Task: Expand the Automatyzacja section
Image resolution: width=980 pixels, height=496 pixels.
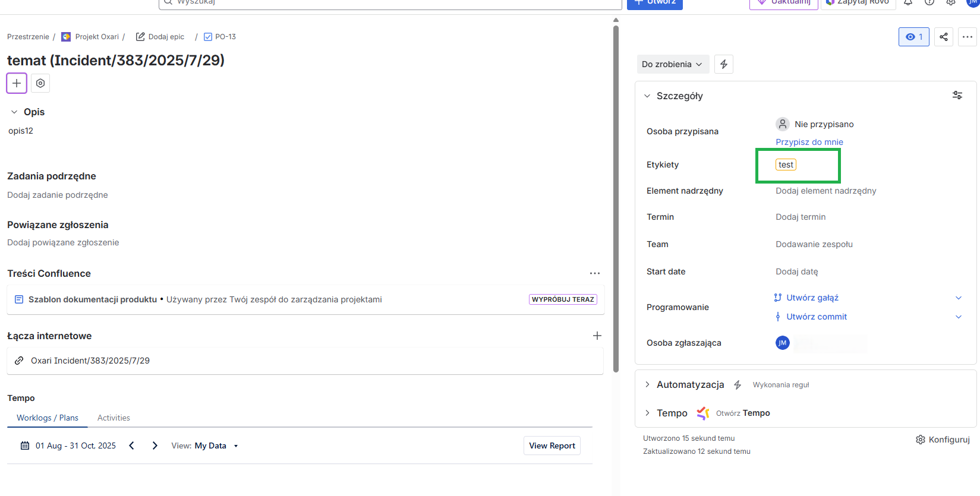Action: pyautogui.click(x=648, y=384)
